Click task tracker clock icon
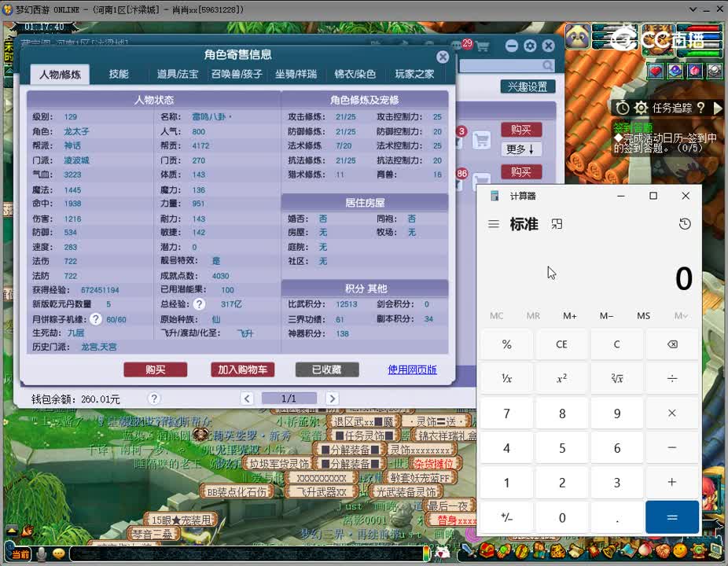728x566 pixels. 623,108
